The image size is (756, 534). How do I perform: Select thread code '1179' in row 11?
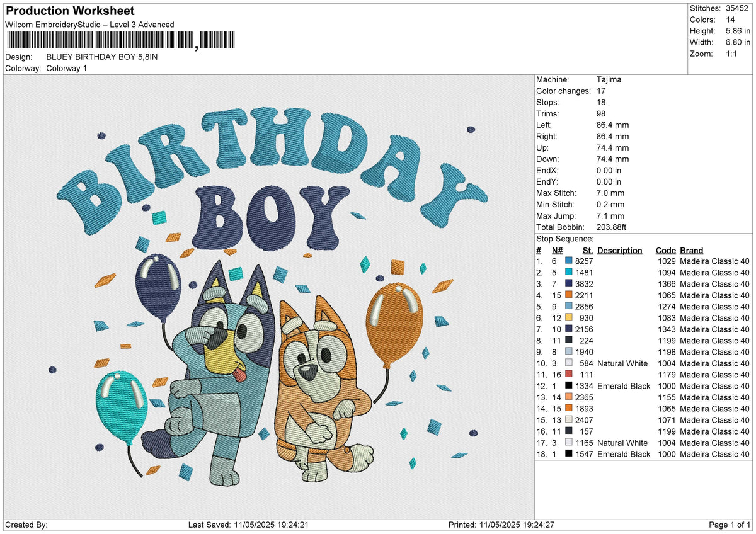667,374
